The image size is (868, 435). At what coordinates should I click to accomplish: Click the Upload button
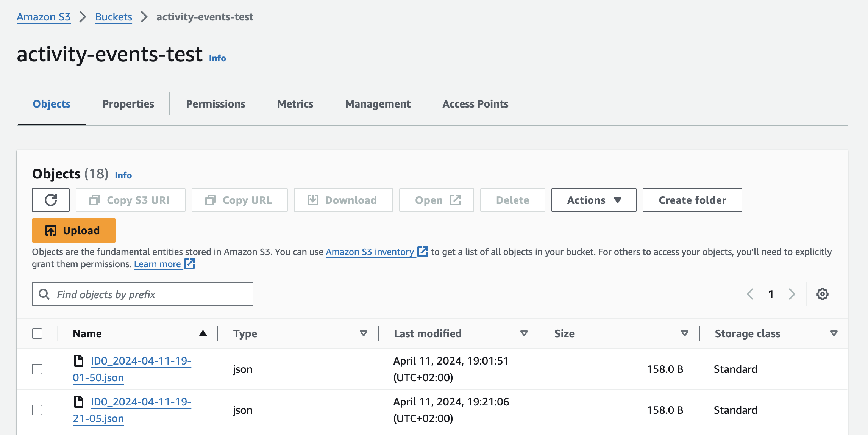click(73, 230)
